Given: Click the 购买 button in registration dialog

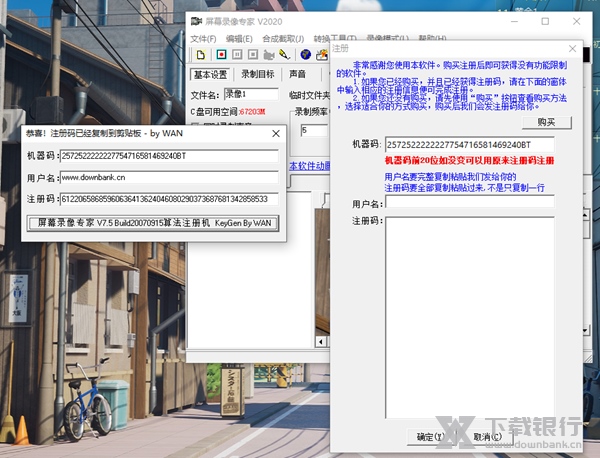Looking at the screenshot, I should (546, 122).
